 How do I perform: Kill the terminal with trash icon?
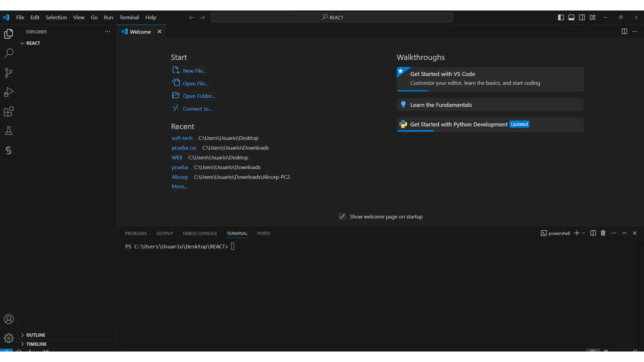(603, 233)
